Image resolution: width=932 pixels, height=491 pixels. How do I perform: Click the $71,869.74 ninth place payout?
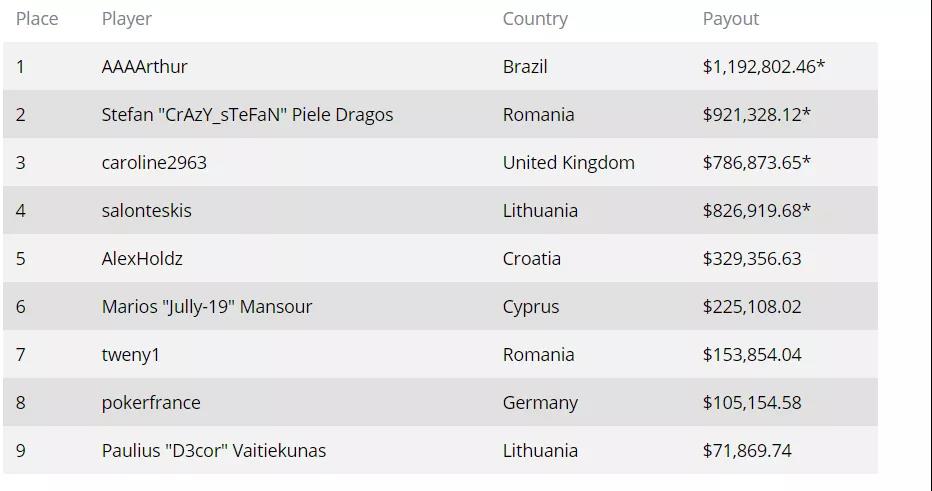747,451
